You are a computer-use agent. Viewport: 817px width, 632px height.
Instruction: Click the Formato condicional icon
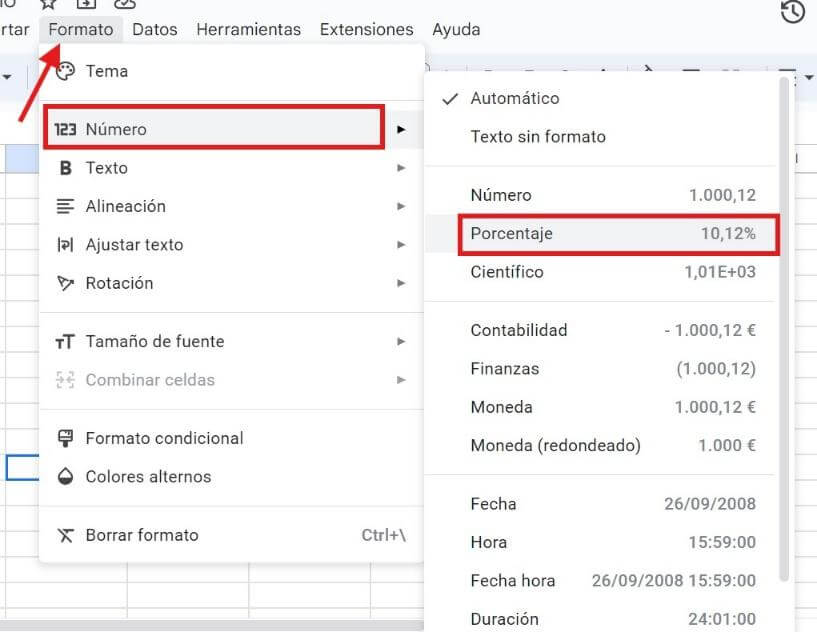[x=64, y=438]
